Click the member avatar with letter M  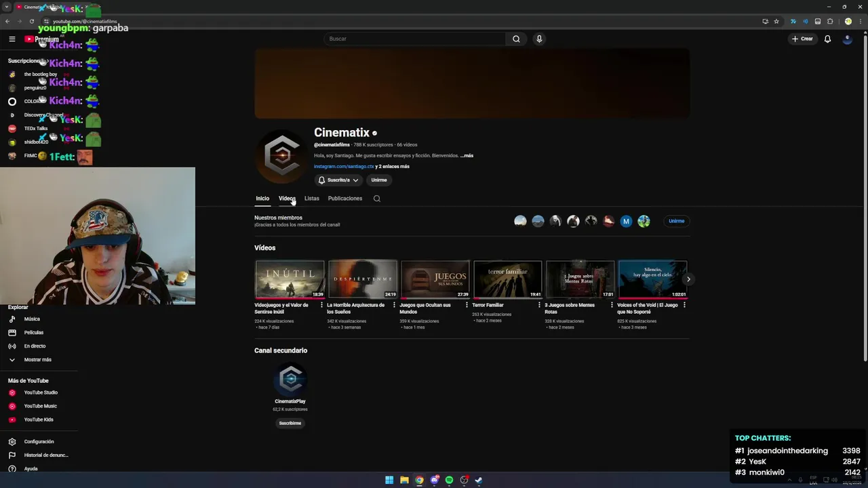(626, 221)
